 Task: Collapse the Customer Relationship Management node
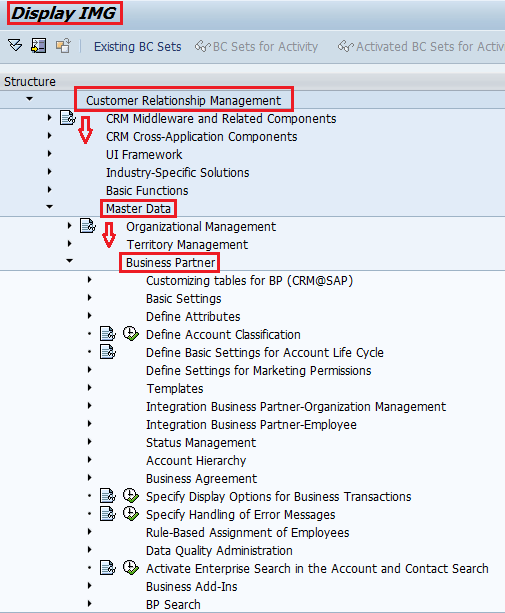pyautogui.click(x=29, y=99)
